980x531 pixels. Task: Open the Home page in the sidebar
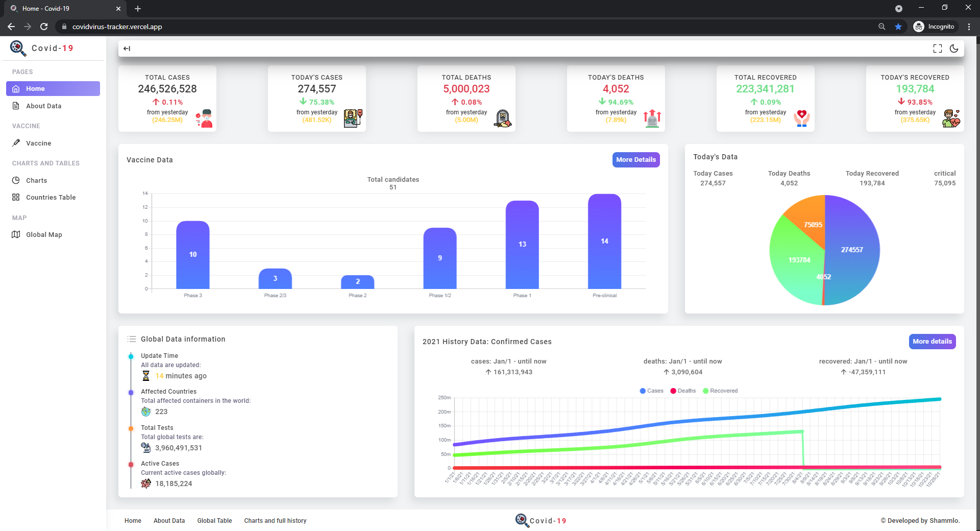coord(53,88)
